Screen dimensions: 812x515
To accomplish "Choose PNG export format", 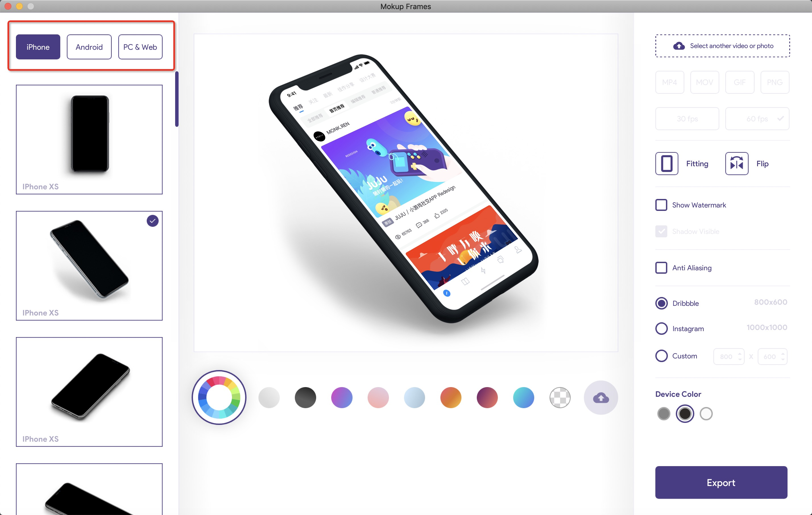I will click(x=774, y=82).
